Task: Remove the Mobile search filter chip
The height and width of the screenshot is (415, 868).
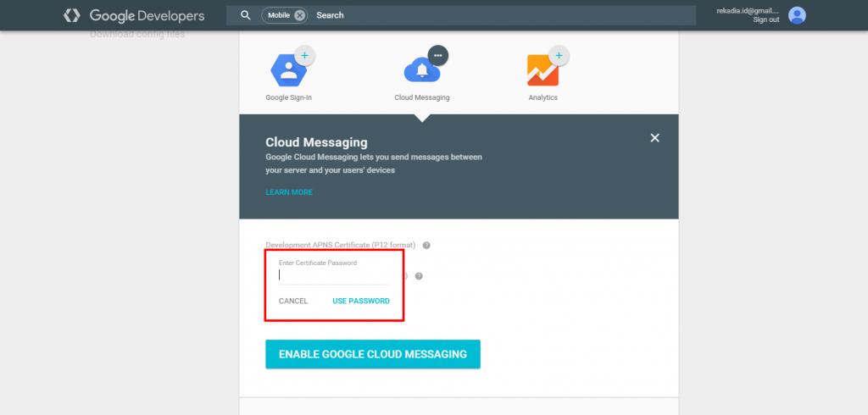Action: tap(299, 15)
